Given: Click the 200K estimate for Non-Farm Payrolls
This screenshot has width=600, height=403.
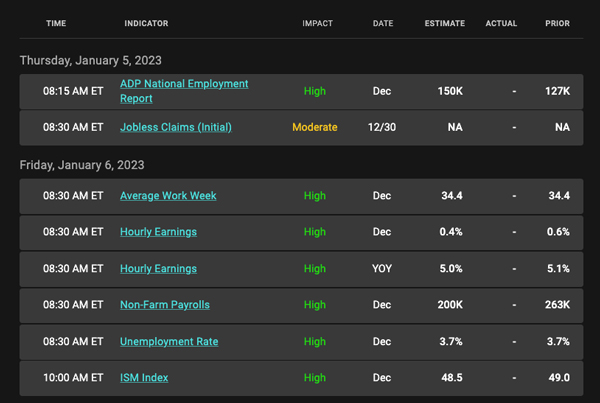Looking at the screenshot, I should tap(451, 305).
